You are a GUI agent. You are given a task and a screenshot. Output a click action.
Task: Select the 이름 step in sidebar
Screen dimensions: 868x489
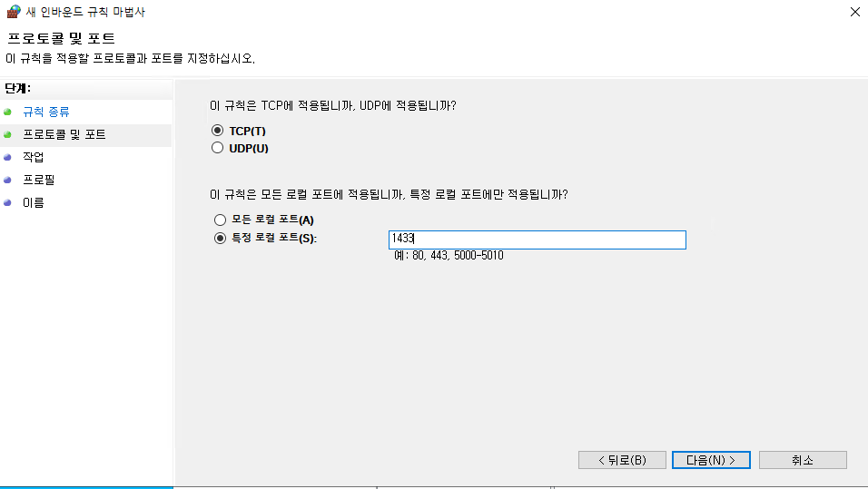34,202
